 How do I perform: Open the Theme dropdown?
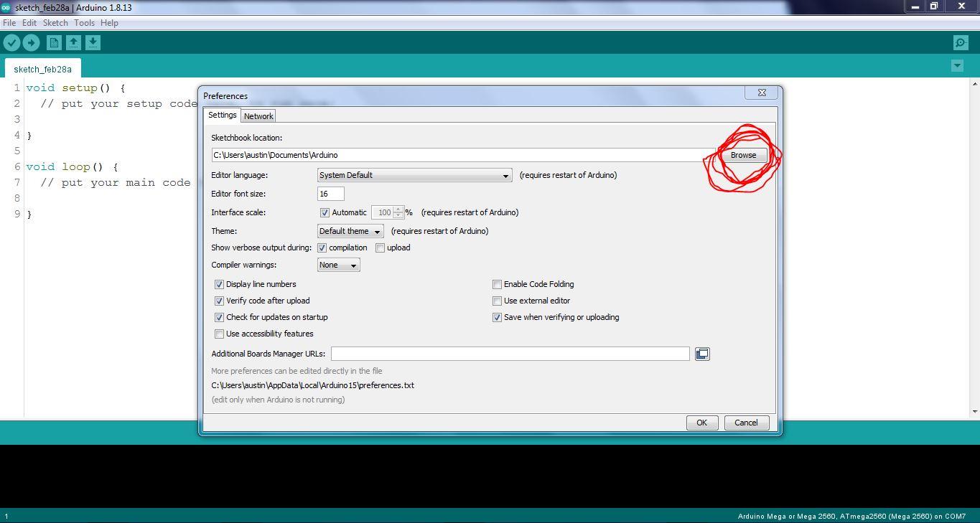pos(350,231)
